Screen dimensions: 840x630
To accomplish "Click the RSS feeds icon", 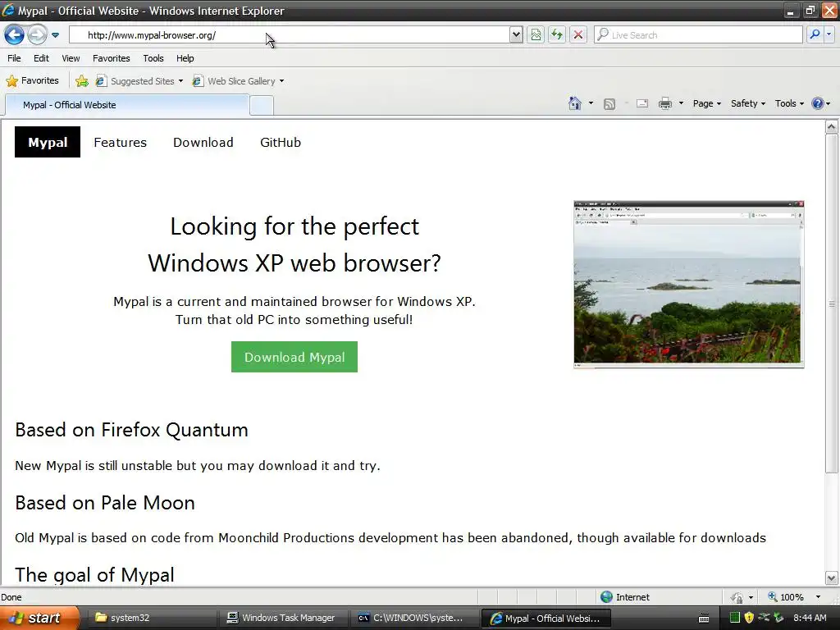I will click(609, 104).
